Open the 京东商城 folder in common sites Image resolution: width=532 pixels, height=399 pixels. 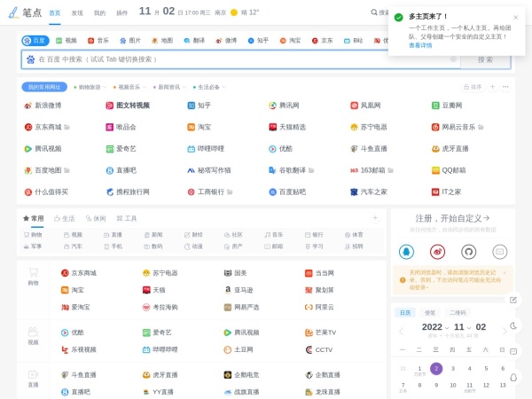coord(66,127)
